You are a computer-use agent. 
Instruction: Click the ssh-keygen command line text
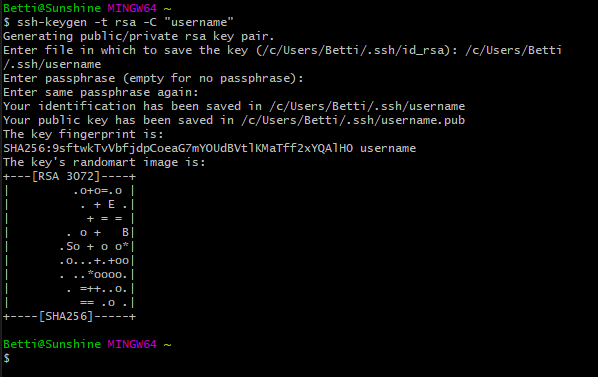pyautogui.click(x=118, y=22)
